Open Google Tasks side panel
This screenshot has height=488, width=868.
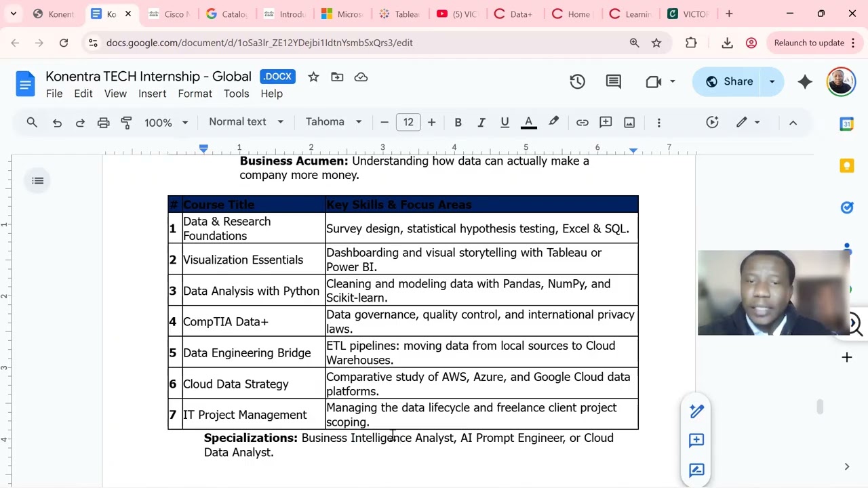(847, 208)
